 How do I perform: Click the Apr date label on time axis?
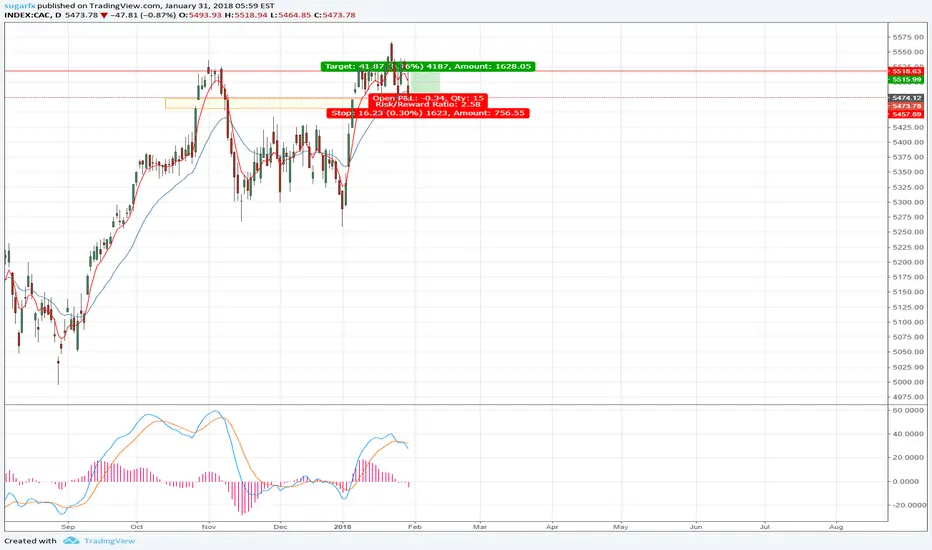(x=552, y=527)
